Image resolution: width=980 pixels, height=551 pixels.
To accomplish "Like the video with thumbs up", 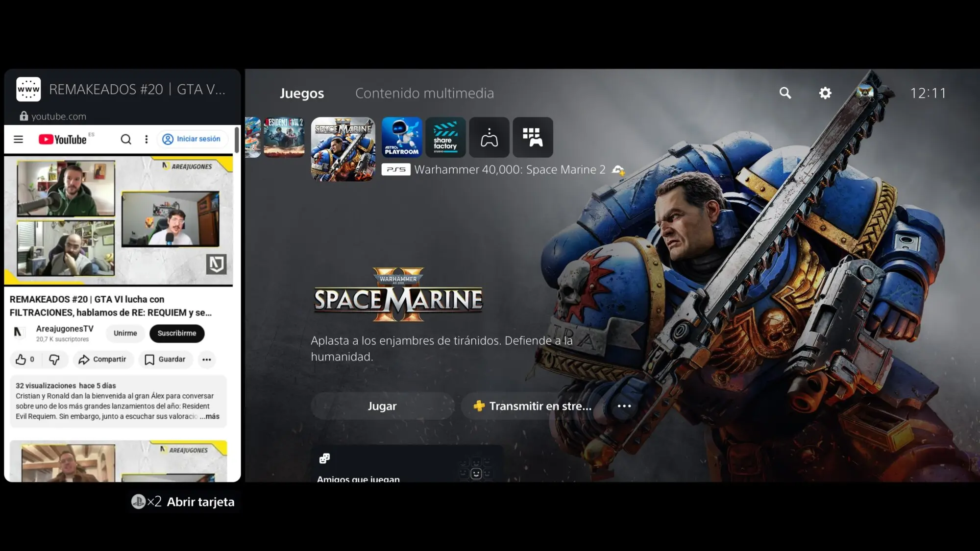I will (x=21, y=359).
